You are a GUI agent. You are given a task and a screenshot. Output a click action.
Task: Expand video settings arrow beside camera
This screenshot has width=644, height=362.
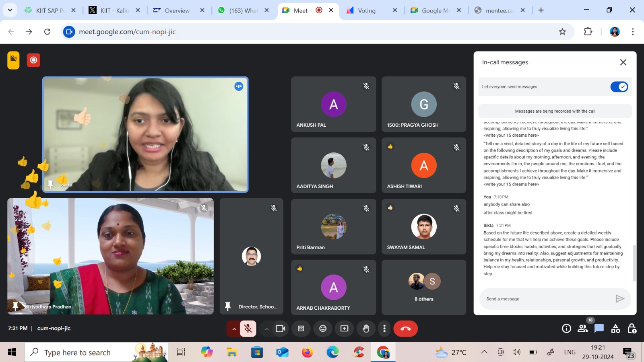pyautogui.click(x=266, y=329)
